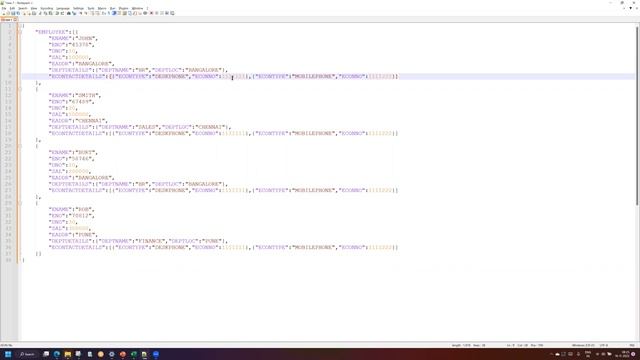
Task: Open the Language menu
Action: 63,8
